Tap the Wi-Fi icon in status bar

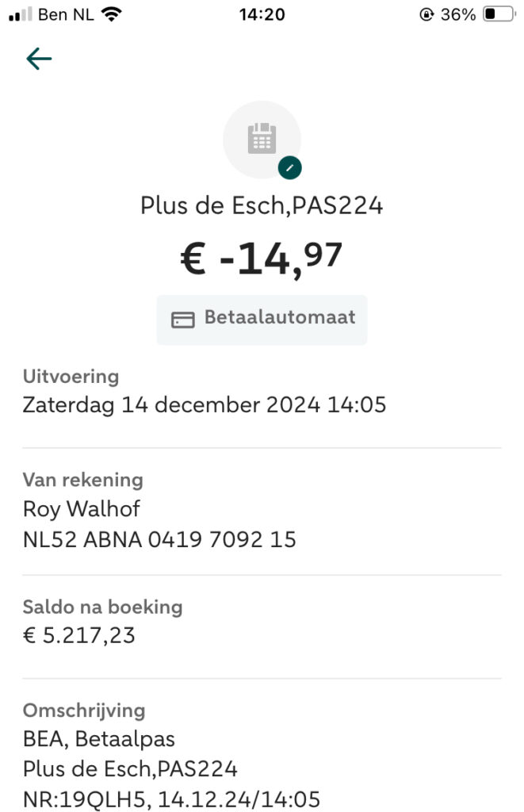click(112, 14)
